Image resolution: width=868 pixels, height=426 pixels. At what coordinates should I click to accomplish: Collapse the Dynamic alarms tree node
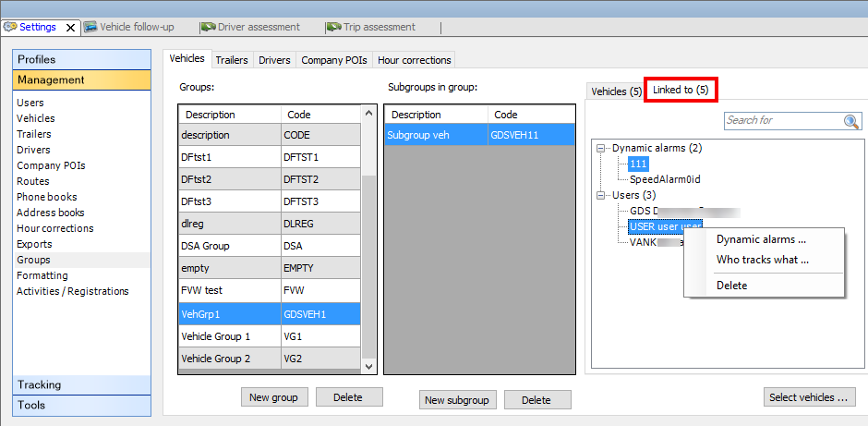(602, 148)
